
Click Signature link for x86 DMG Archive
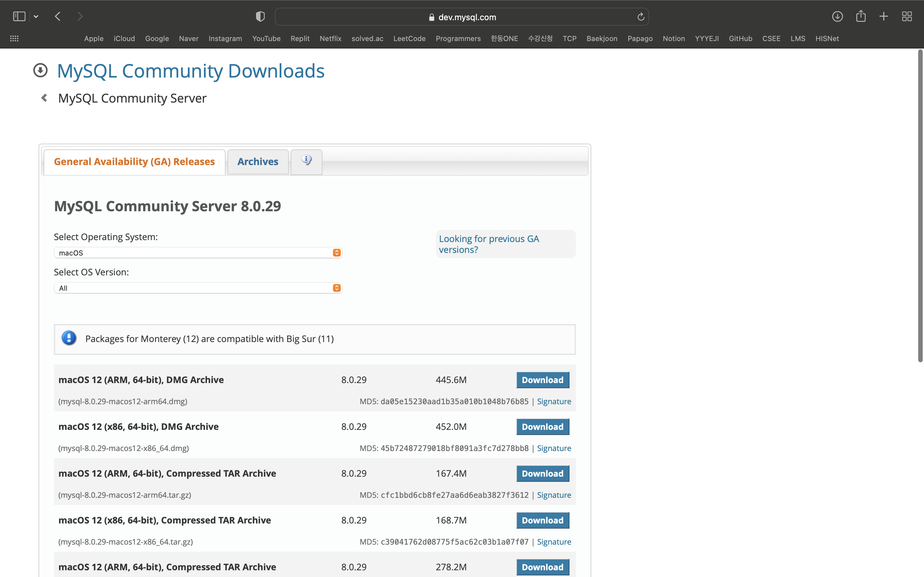click(554, 448)
